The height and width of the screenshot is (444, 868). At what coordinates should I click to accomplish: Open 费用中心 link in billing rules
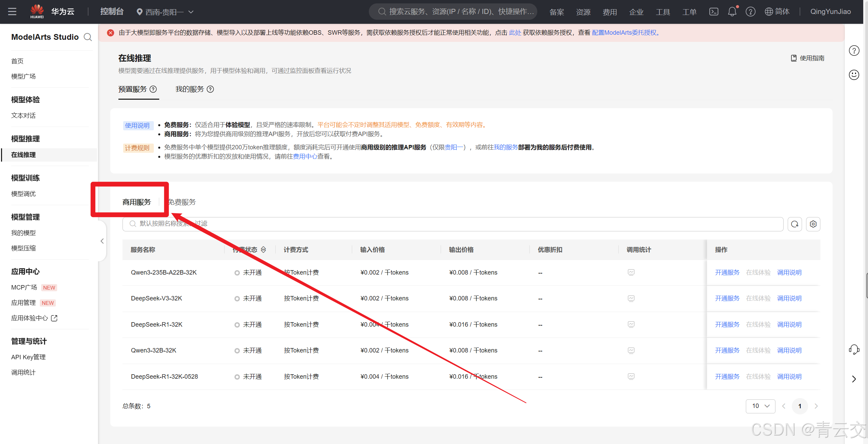tap(305, 157)
